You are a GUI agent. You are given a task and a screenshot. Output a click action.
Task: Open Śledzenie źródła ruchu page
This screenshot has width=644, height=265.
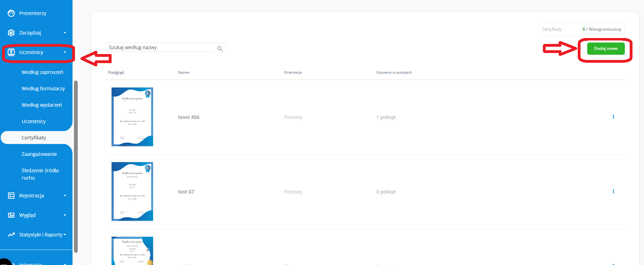click(40, 174)
